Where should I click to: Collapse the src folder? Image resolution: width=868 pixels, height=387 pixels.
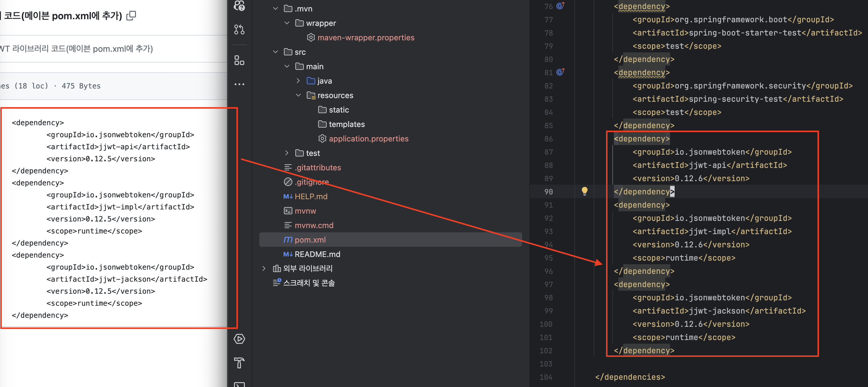pos(275,52)
